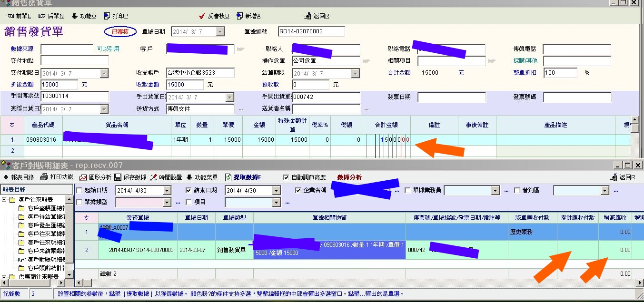This screenshot has height=302, width=644.
Task: Click the 前單 previous document icon
Action: (x=11, y=16)
